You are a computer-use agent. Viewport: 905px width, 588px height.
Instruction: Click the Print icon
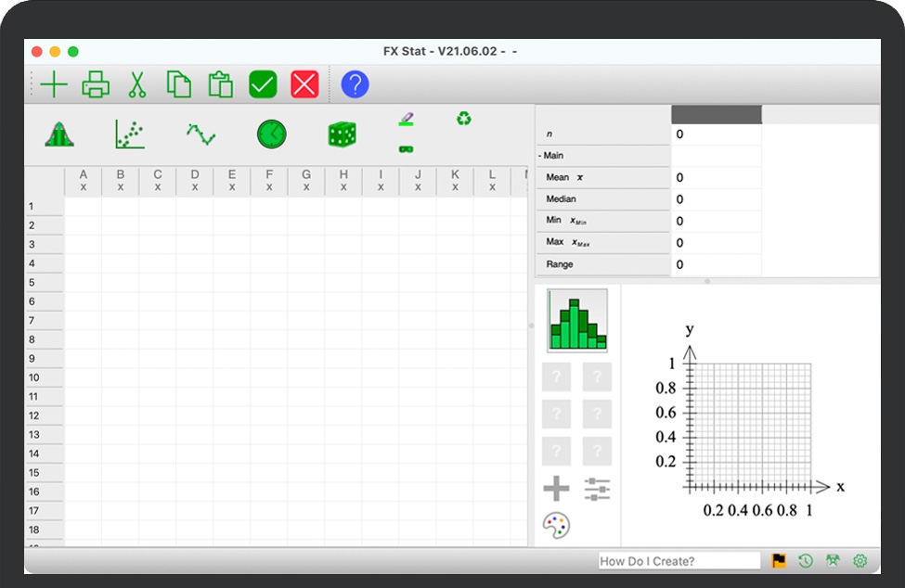(x=96, y=84)
